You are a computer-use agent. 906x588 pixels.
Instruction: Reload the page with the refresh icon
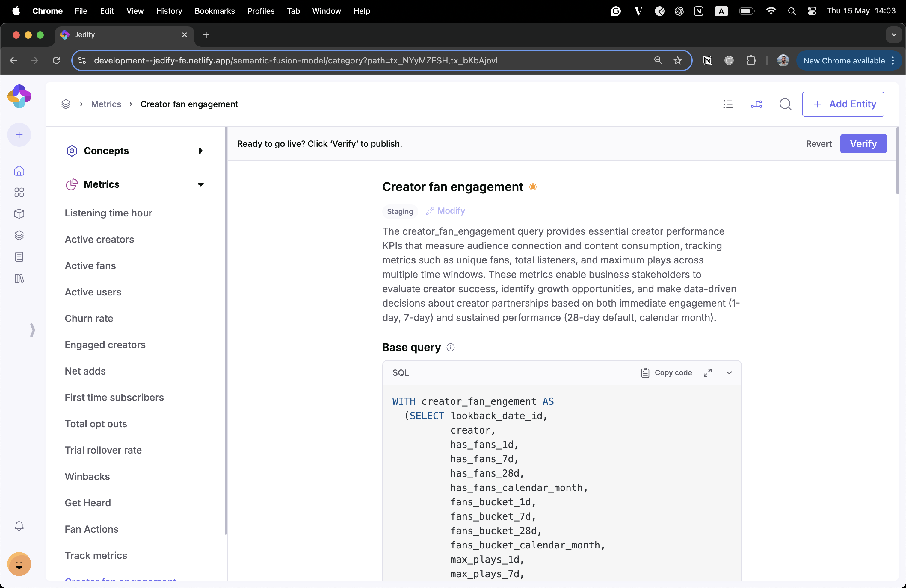click(56, 60)
